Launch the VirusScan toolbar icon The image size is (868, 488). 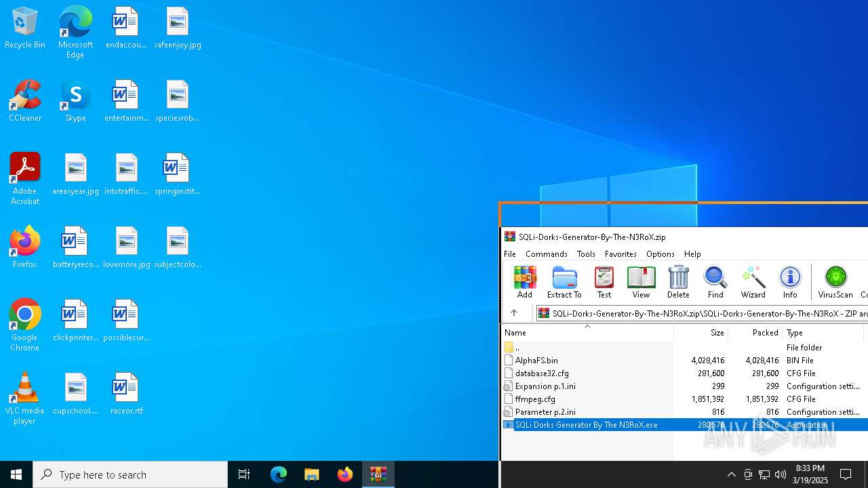pyautogui.click(x=835, y=282)
